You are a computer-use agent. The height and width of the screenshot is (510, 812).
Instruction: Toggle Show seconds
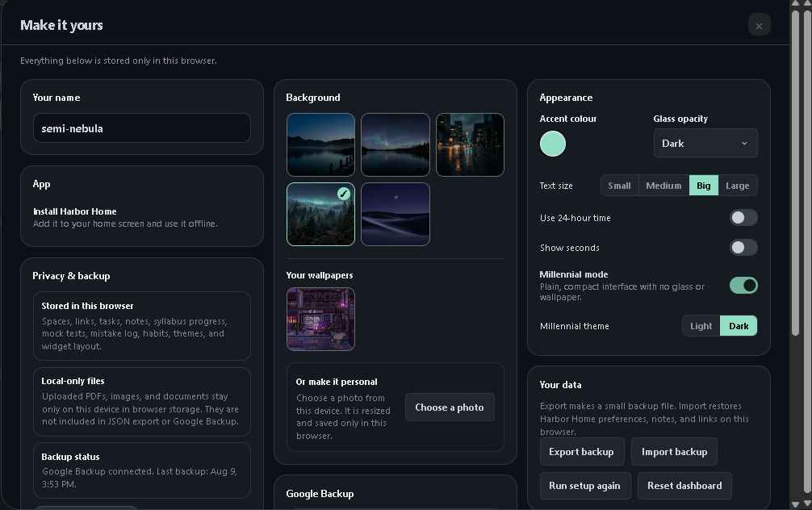coord(743,248)
